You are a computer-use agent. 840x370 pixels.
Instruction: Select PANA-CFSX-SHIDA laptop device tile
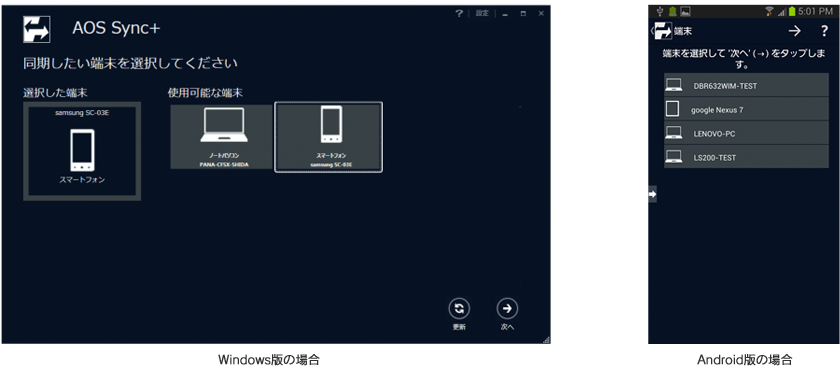click(x=222, y=137)
